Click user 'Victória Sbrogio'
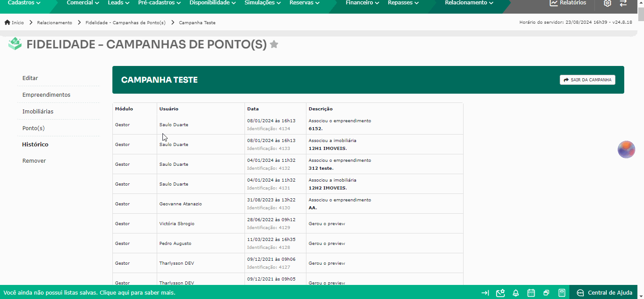 point(177,224)
